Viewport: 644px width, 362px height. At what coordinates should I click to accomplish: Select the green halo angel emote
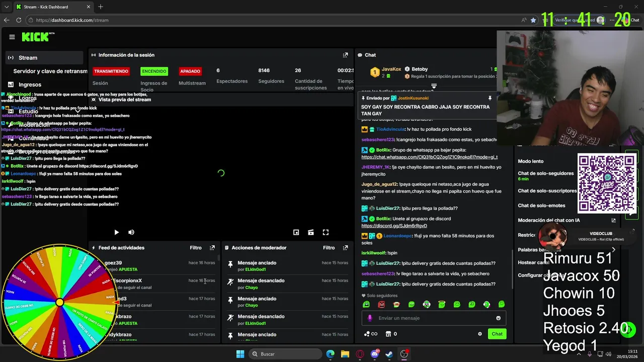coord(442,304)
